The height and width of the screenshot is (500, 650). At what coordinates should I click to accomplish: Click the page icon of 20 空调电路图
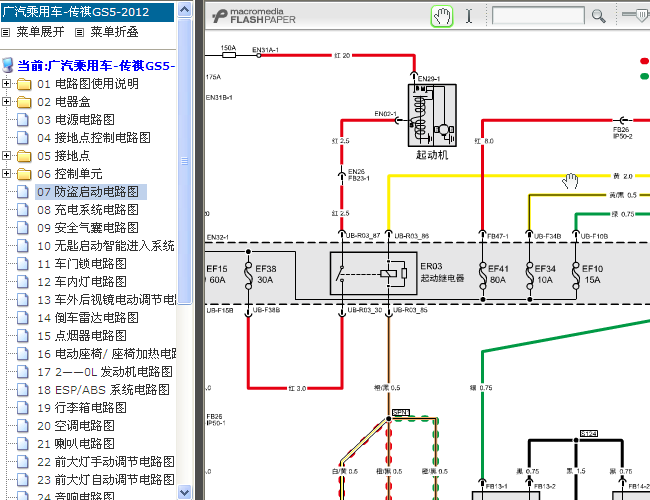coord(23,426)
